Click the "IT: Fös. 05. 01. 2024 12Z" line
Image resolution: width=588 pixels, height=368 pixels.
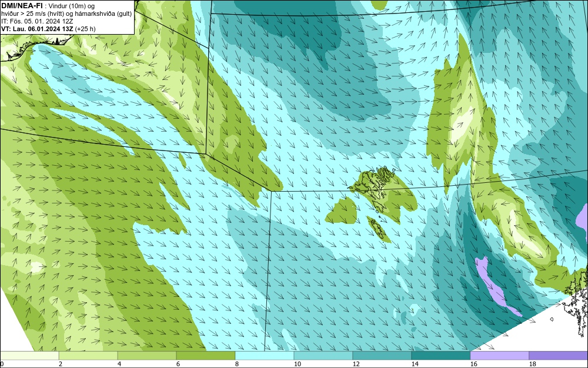[36, 21]
